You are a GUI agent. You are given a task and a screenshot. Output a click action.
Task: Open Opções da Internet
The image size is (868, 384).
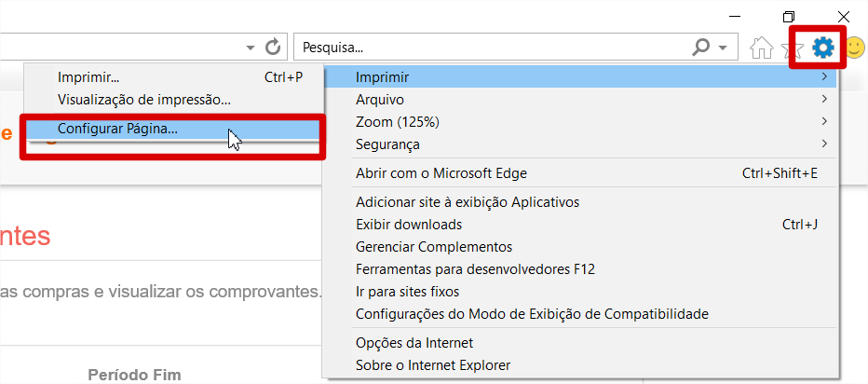point(580,343)
